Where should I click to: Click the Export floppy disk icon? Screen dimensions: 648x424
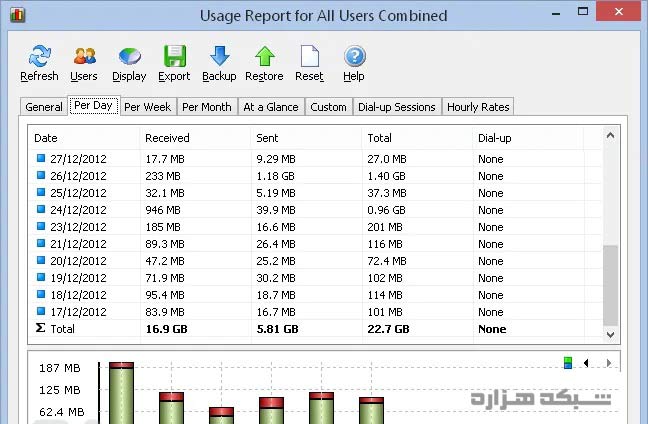click(x=175, y=56)
